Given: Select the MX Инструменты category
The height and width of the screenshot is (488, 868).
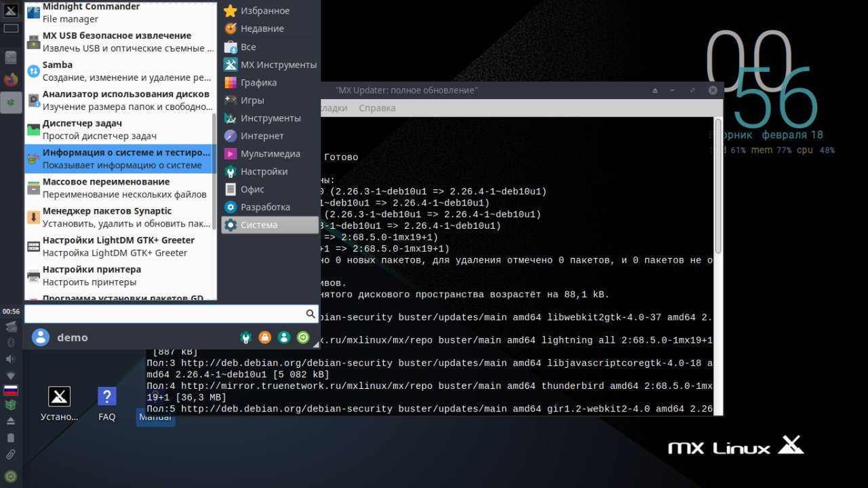Looking at the screenshot, I should pos(270,64).
